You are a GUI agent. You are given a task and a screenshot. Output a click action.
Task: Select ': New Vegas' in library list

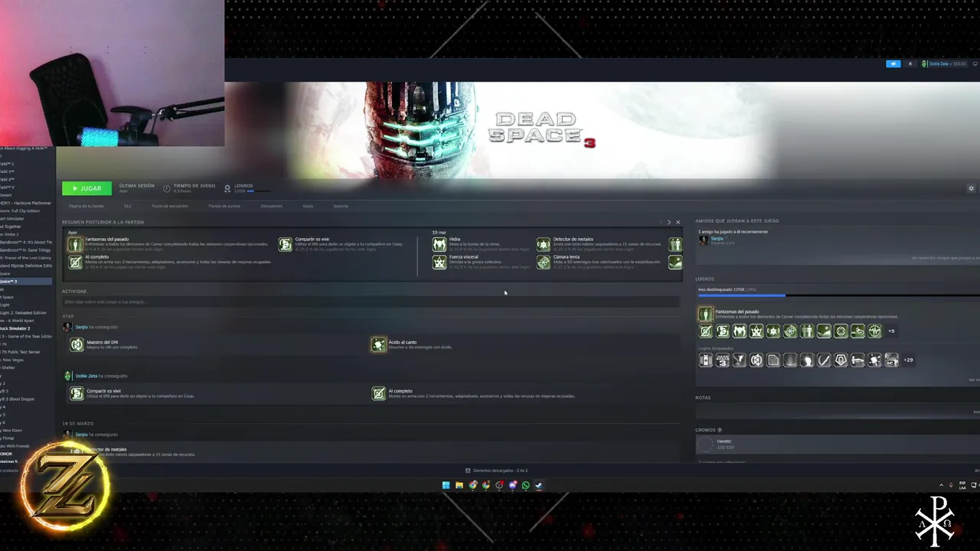(x=13, y=360)
